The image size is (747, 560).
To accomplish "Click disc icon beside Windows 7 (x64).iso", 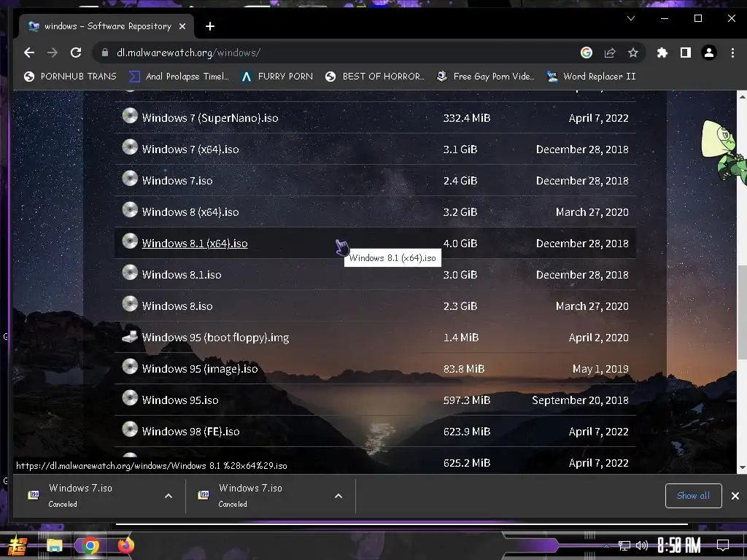I will point(130,147).
